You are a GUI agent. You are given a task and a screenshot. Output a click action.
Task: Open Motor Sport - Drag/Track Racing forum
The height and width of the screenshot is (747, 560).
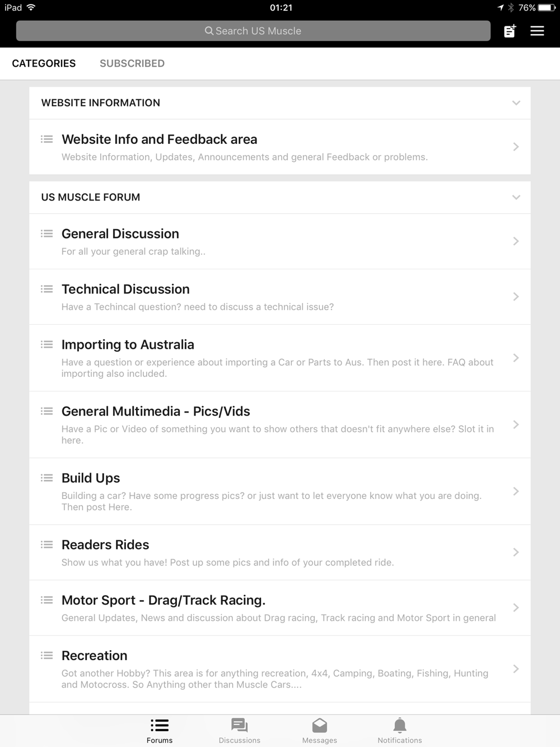[x=280, y=608]
